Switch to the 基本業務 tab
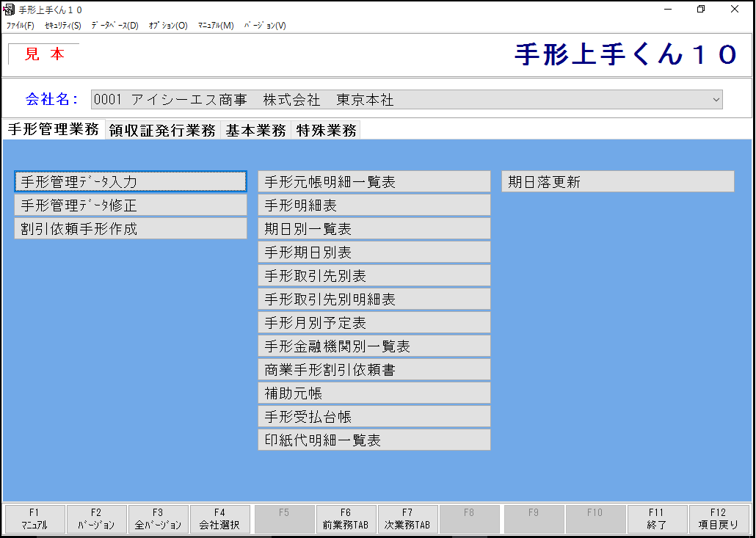The image size is (756, 538). point(255,130)
